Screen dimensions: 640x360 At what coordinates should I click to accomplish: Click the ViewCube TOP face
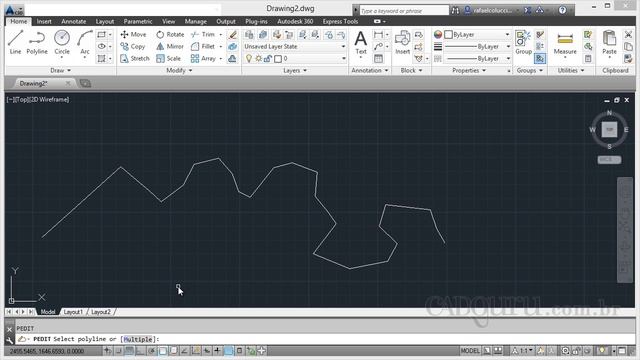609,129
